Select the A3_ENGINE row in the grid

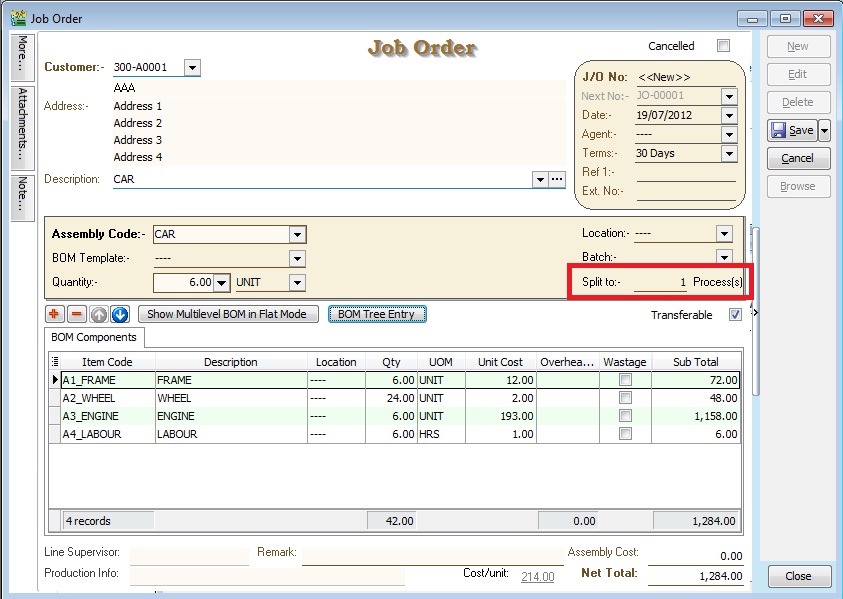coord(105,416)
